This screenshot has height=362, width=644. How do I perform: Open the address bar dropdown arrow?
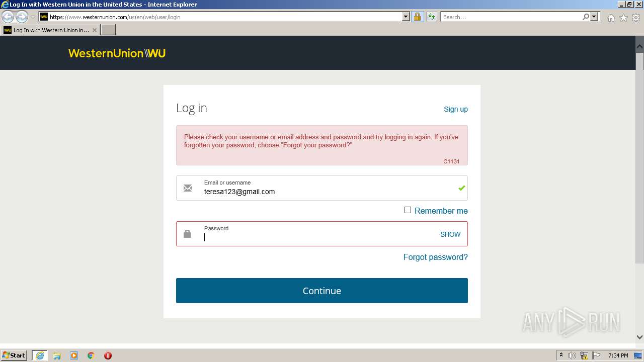click(406, 17)
